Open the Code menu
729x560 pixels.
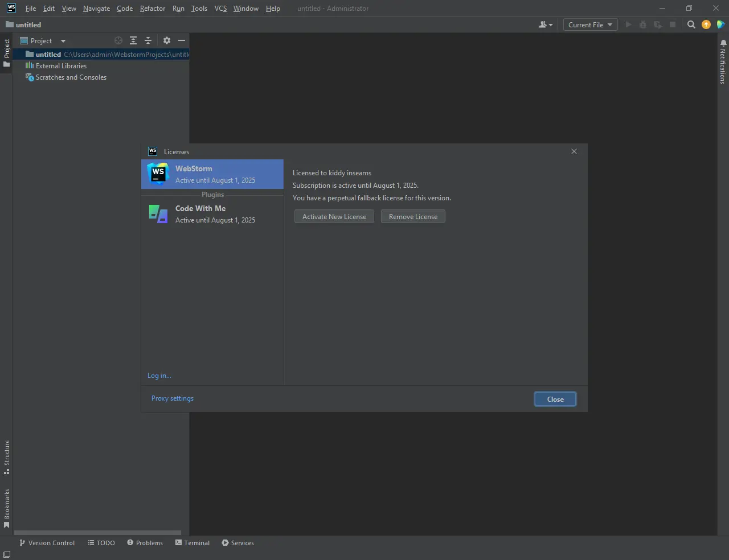tap(125, 9)
